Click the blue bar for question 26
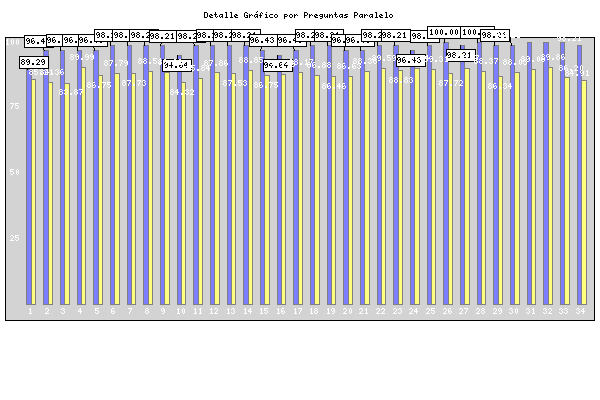The image size is (600, 400). click(x=446, y=173)
